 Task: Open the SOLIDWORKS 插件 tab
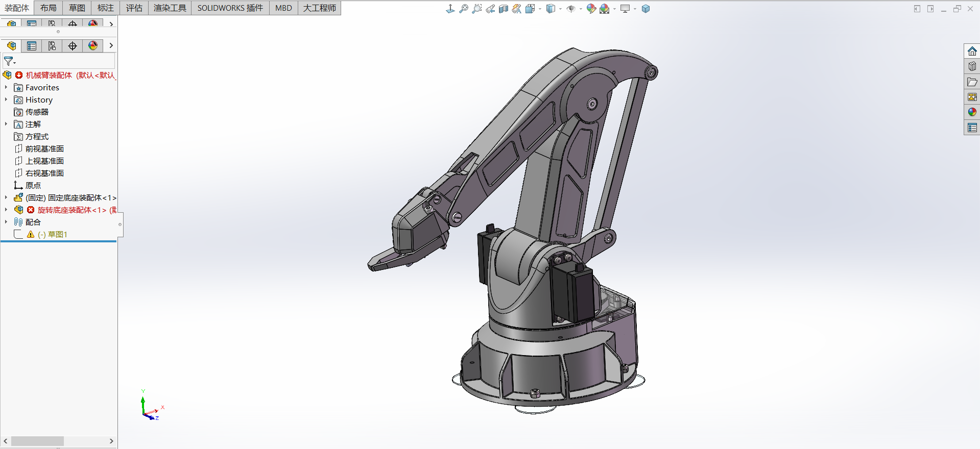pyautogui.click(x=230, y=8)
